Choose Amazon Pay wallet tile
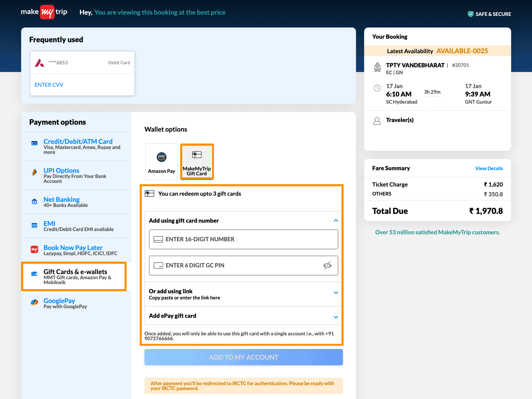Viewport: 532px width, 399px height. click(x=162, y=162)
